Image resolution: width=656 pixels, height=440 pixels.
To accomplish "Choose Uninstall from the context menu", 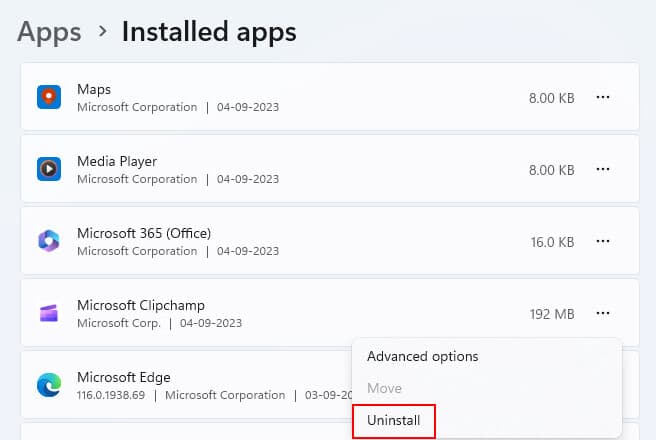I will coord(393,420).
